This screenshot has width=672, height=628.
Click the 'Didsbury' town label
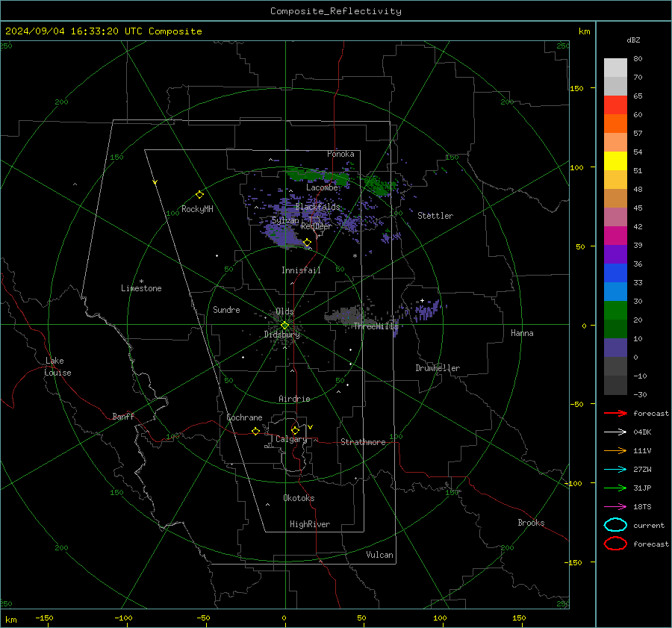(x=281, y=335)
